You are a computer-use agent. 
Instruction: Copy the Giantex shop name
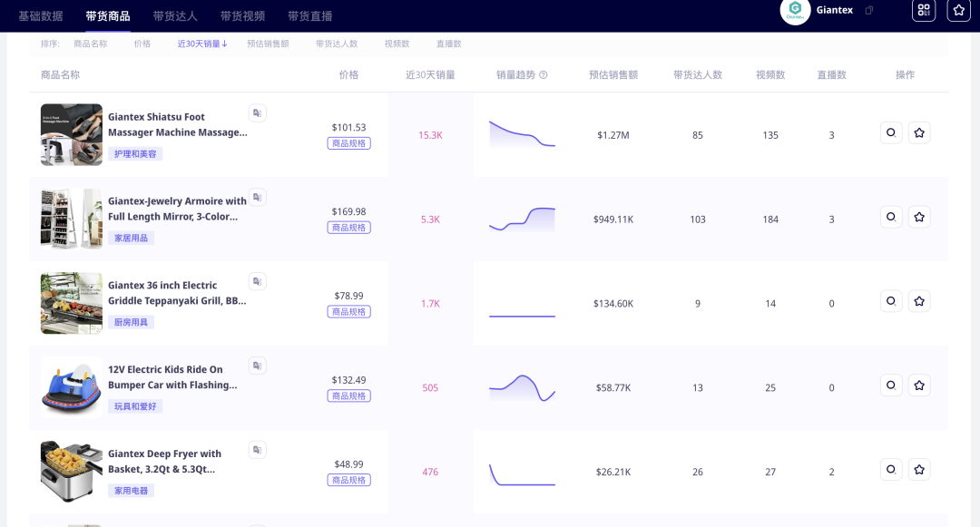tap(868, 11)
